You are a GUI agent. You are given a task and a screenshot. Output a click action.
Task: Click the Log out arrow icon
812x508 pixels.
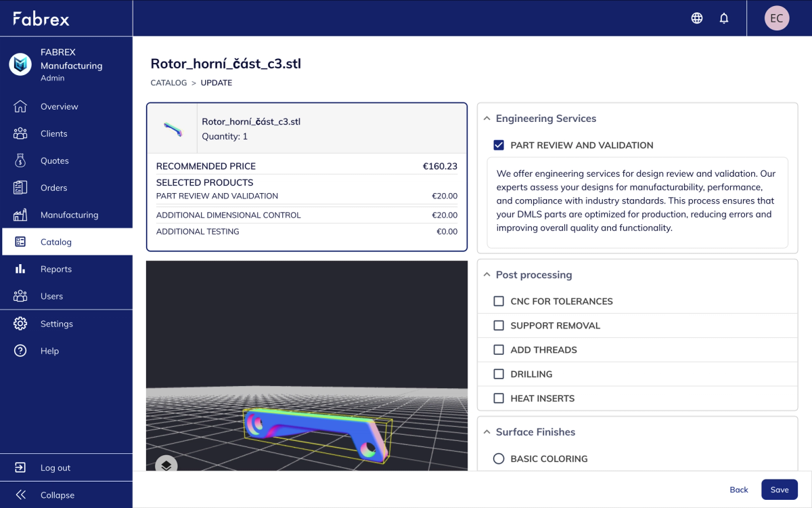(x=20, y=467)
